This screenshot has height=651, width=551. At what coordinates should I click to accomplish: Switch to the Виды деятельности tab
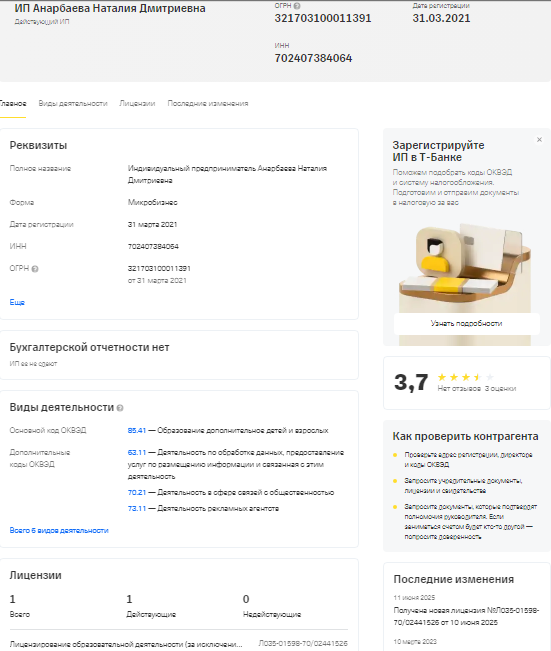pos(73,103)
